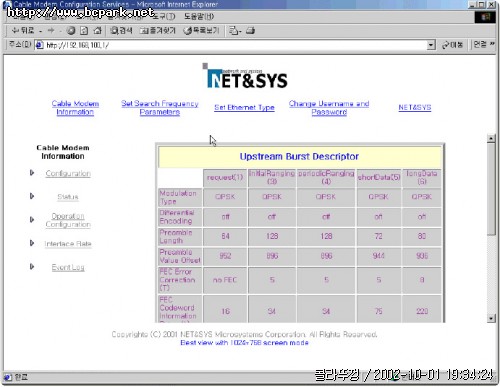Click the Modulation Type row label
Viewport: 500px width, 387px height.
(180, 197)
